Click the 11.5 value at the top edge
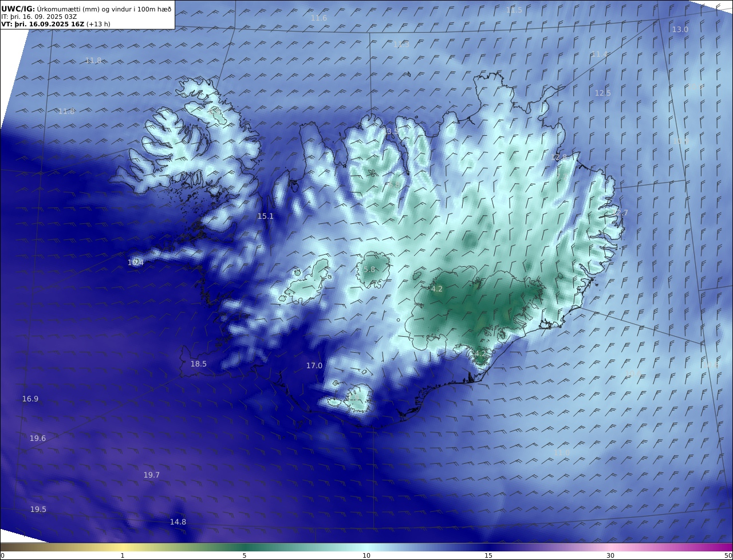Image resolution: width=733 pixels, height=560 pixels. (514, 10)
